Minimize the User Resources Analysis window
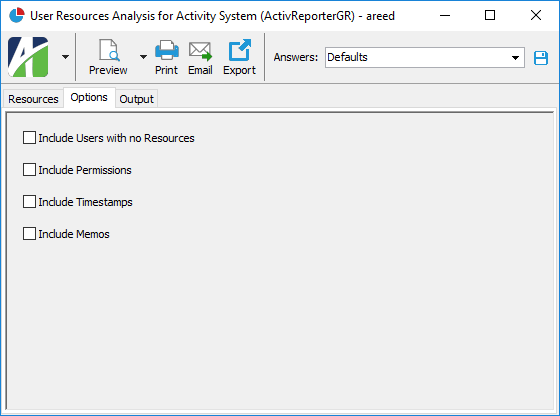 [x=445, y=15]
